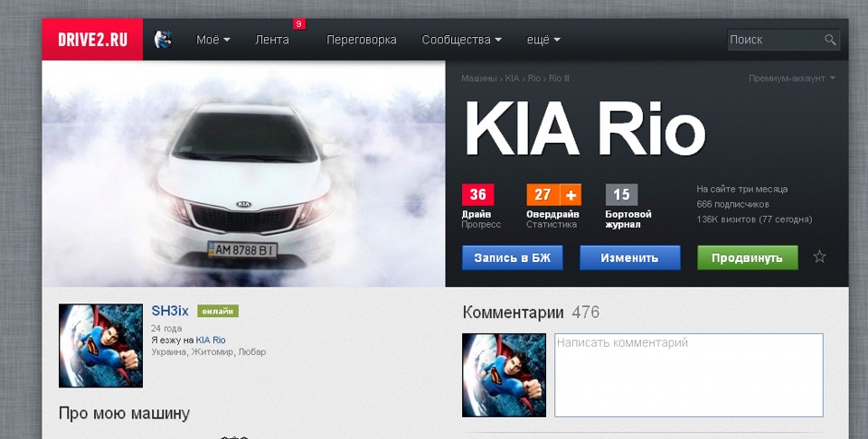Open the Rio breadcrumb link
The width and height of the screenshot is (868, 439).
point(534,79)
